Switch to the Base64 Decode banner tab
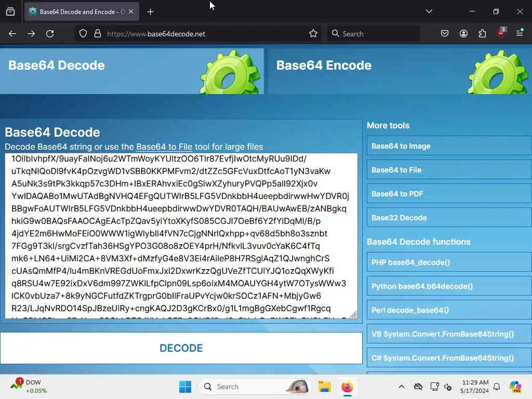Viewport: 532px width, 399px height. pos(131,71)
